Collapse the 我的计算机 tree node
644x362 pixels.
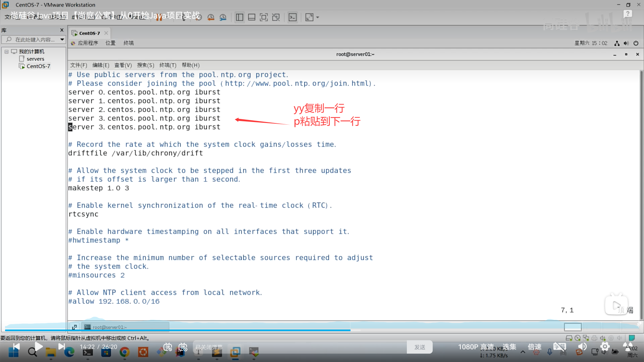[x=6, y=52]
